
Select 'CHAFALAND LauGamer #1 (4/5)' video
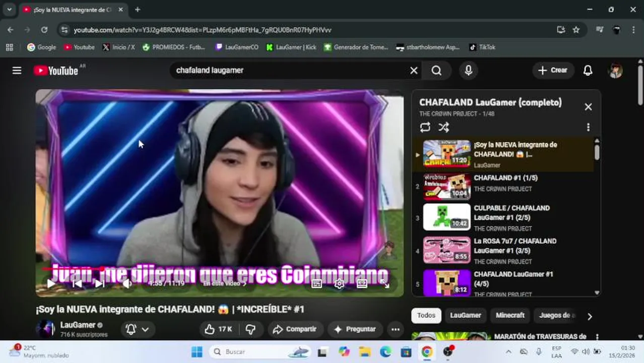coord(504,283)
